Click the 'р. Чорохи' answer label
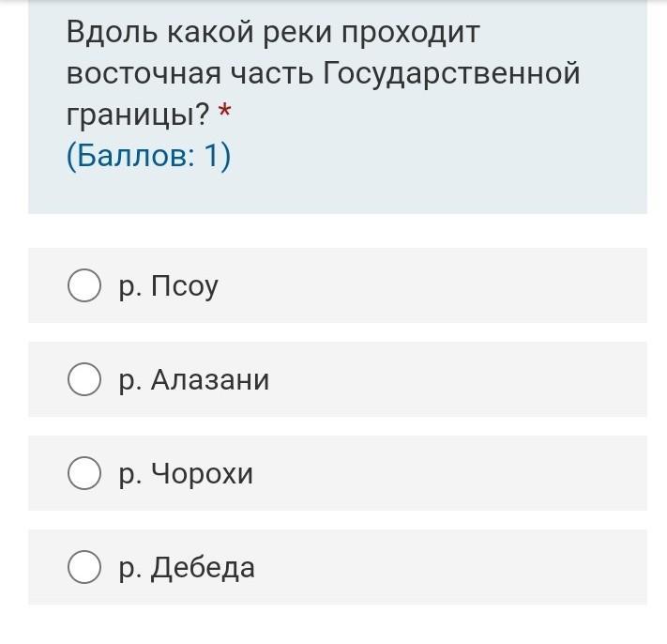The height and width of the screenshot is (644, 667). pyautogui.click(x=186, y=474)
